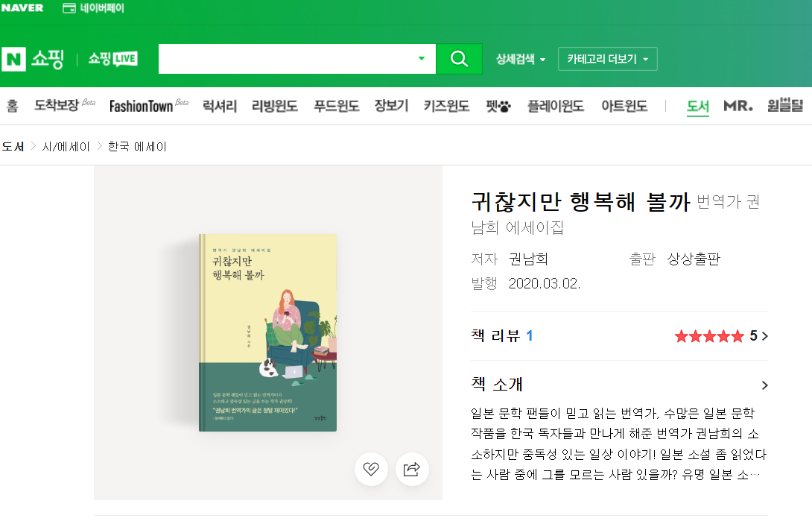Click the book cover thumbnail
Screen dimensions: 812x524
pos(267,332)
